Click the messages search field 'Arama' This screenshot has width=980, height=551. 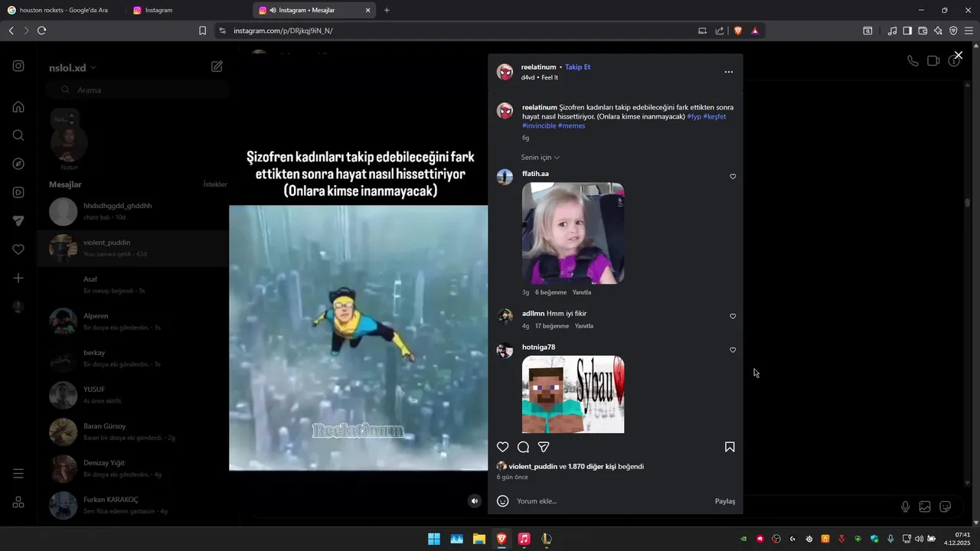pos(139,90)
